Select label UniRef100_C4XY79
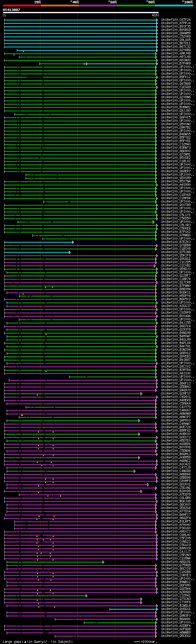Image resolution: width=196 pixels, height=644 pixels. point(176,407)
